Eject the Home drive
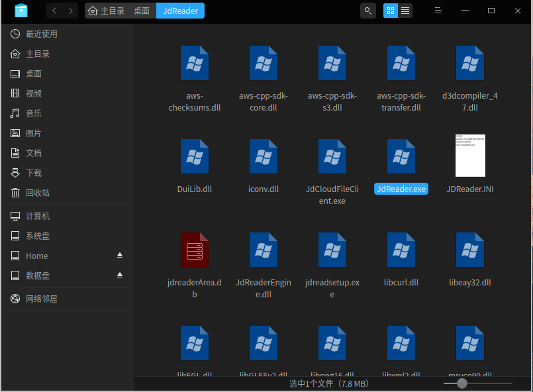533x392 pixels. [120, 255]
